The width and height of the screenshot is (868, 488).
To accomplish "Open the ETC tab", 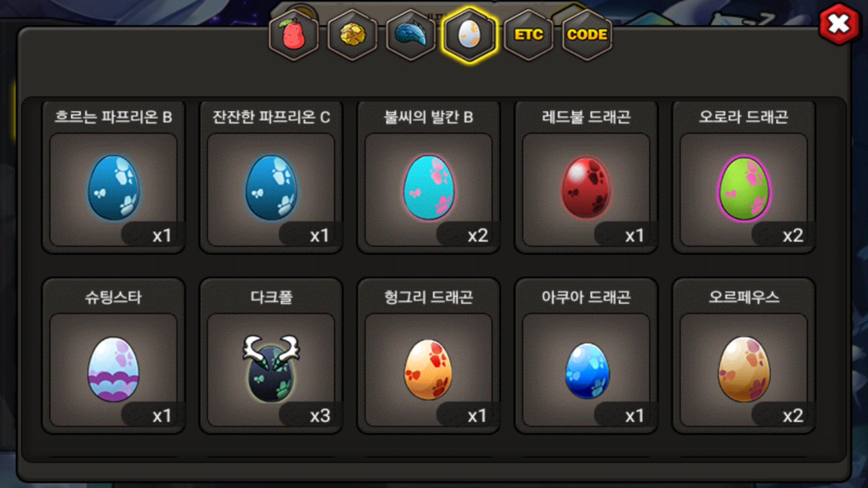I will 528,35.
